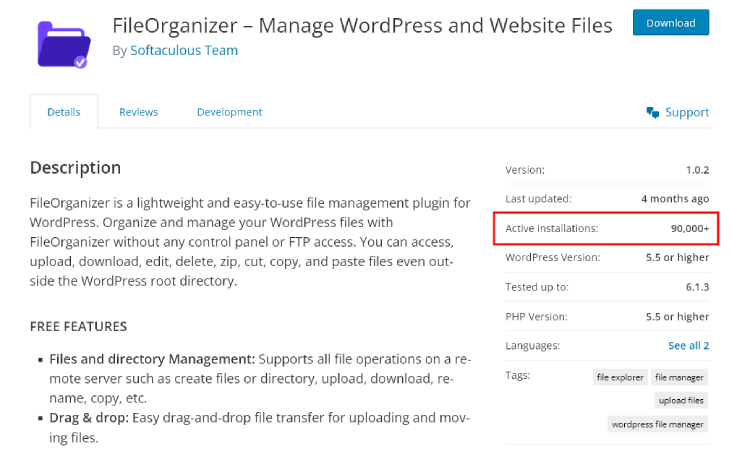750x449 pixels.
Task: Click the FREE FEATURES heading
Action: point(78,326)
